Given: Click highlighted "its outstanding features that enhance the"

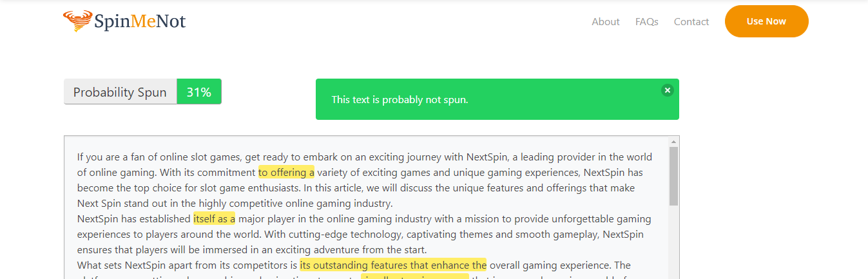Looking at the screenshot, I should pos(392,265).
